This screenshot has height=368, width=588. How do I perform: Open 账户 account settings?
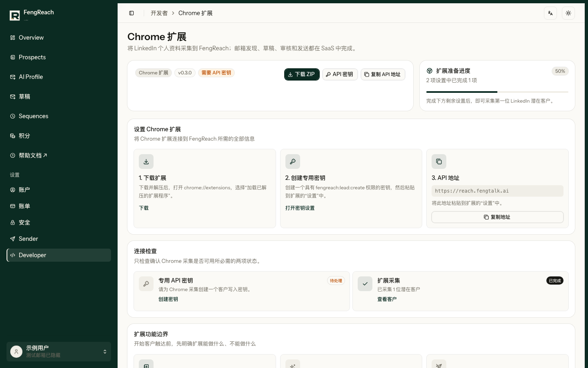[59, 190]
